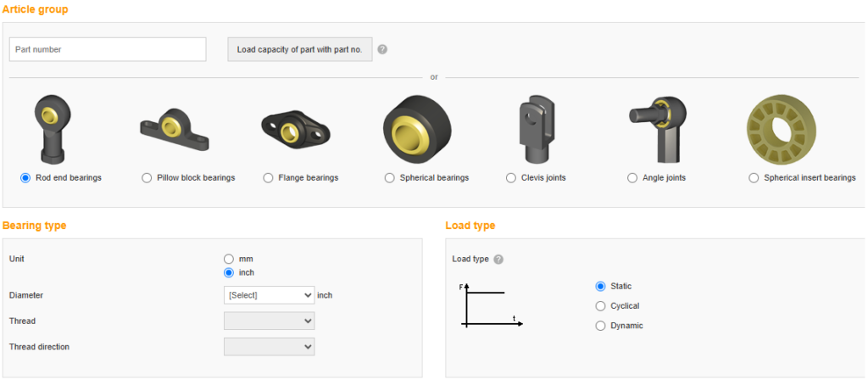Choose the Cyclical load type
Viewport: 868px width, 380px height.
click(x=600, y=305)
